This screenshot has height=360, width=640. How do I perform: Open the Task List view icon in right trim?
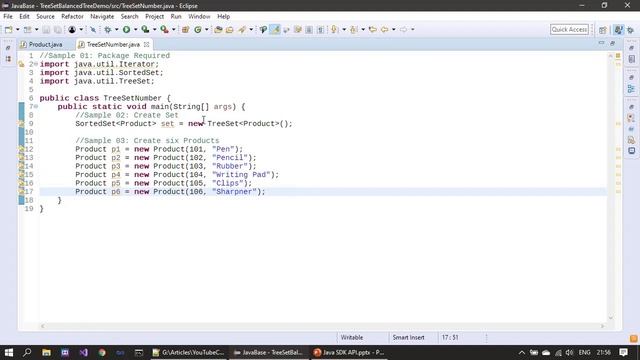click(631, 59)
